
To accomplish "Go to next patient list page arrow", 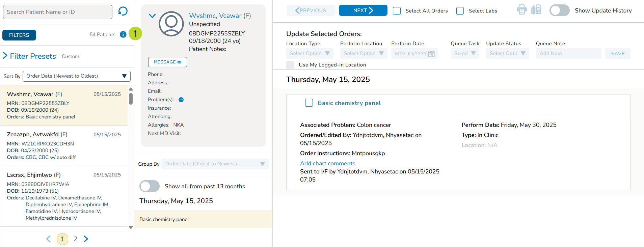I will click(x=86, y=239).
